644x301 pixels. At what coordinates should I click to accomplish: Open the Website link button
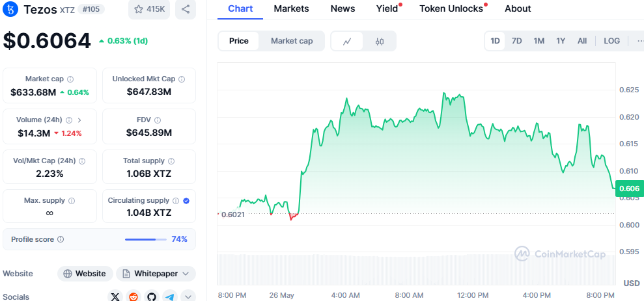click(85, 274)
